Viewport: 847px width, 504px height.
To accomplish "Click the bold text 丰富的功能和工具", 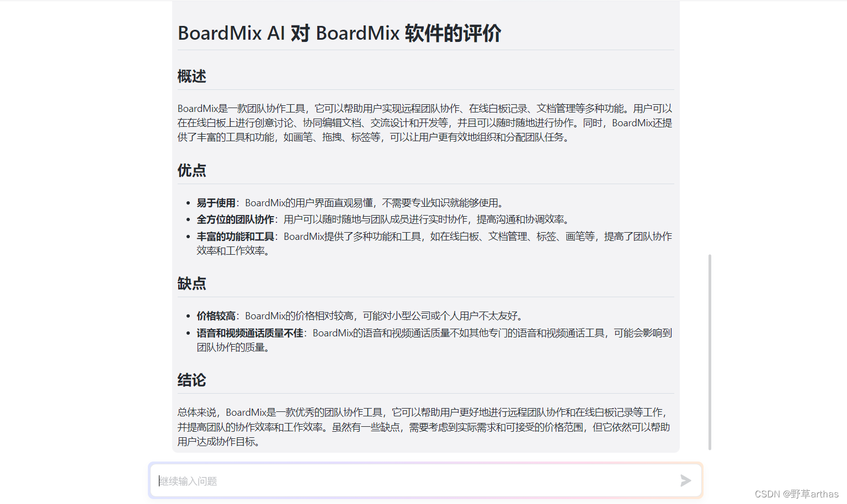I will (235, 237).
